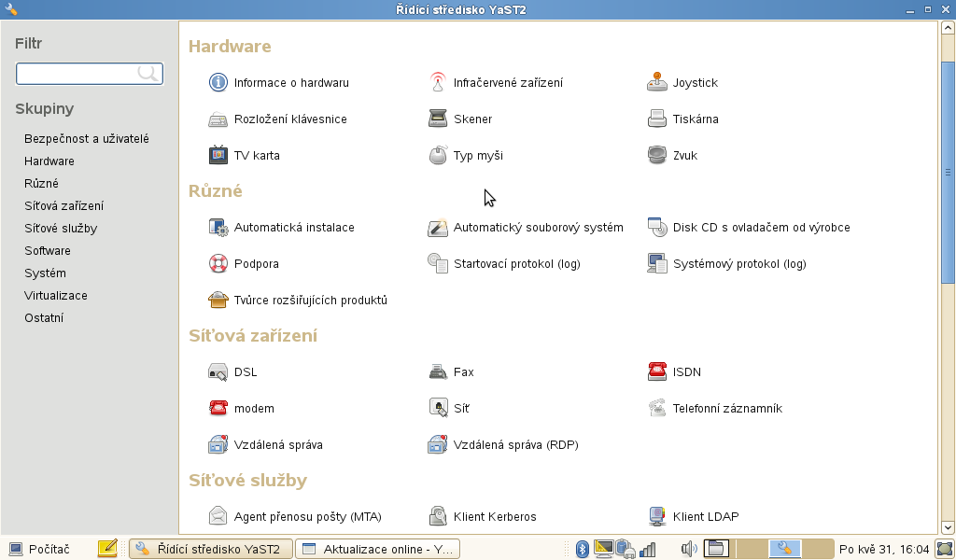Image resolution: width=956 pixels, height=560 pixels.
Task: Open Automatický souborový systém icon
Action: coord(438,228)
